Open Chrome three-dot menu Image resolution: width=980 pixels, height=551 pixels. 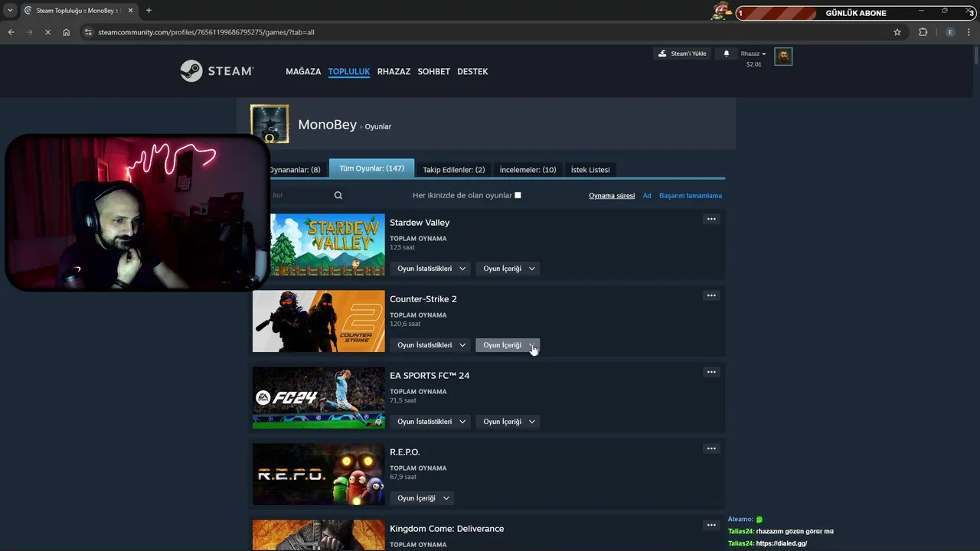click(969, 32)
